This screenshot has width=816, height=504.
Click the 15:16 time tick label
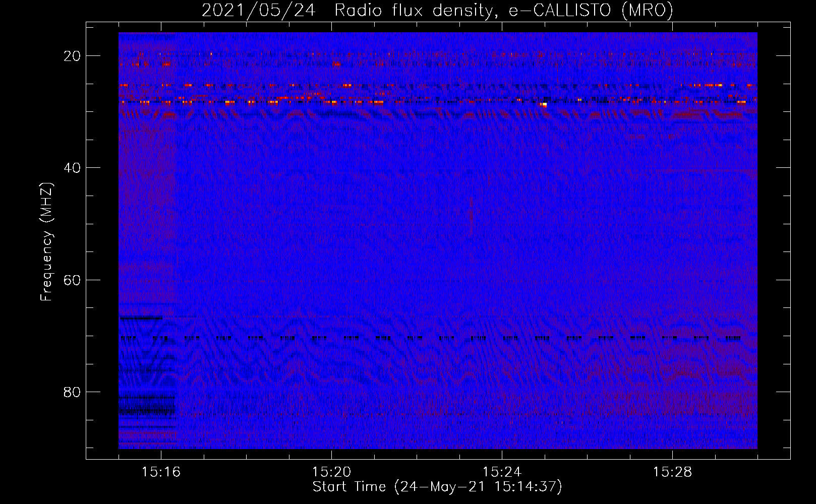coord(161,472)
